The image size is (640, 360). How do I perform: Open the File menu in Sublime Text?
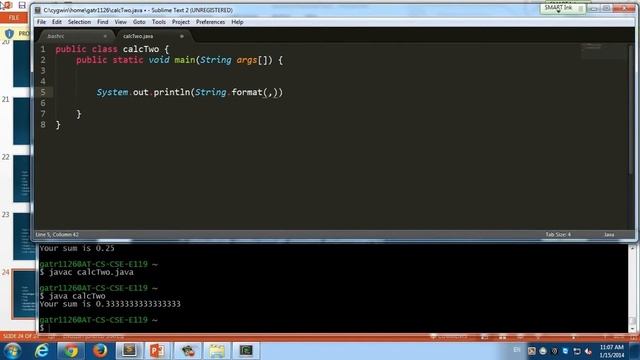click(41, 22)
